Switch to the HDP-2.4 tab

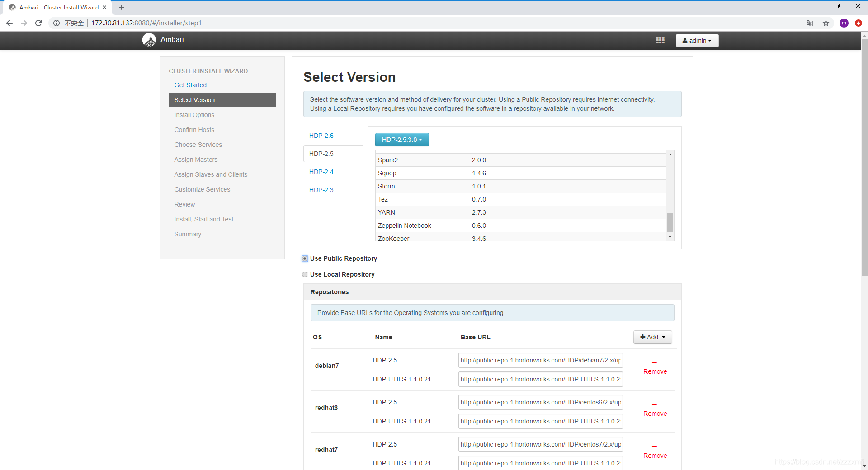pos(321,172)
